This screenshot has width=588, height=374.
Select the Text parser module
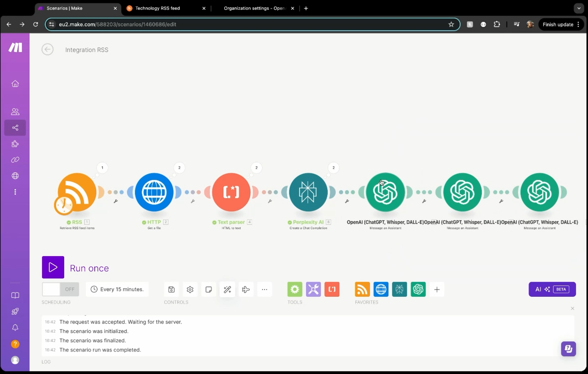click(231, 192)
